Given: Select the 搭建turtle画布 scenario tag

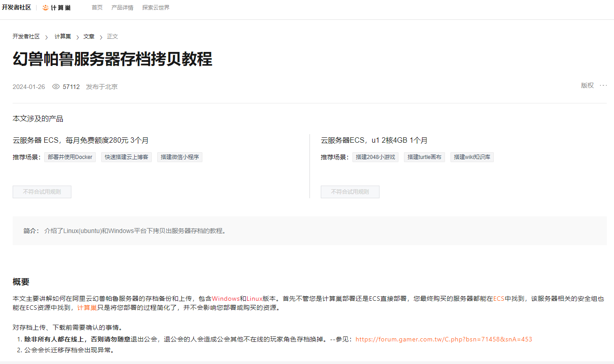Looking at the screenshot, I should (x=425, y=157).
